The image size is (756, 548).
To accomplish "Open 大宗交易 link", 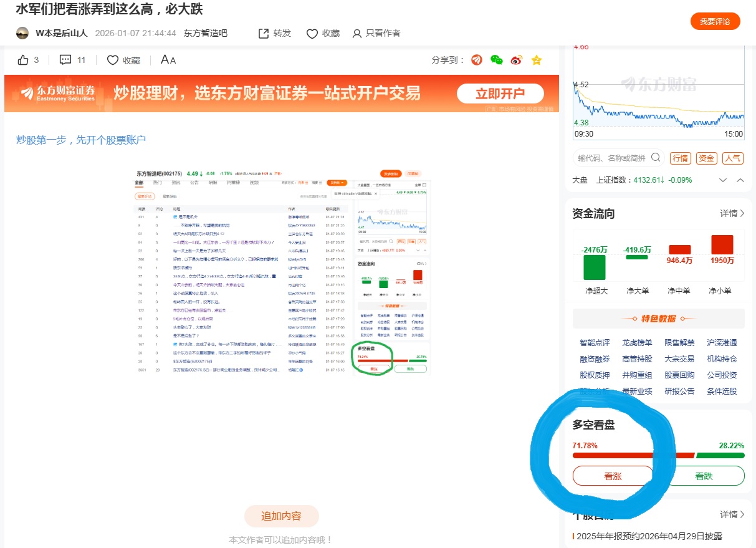I will pos(679,359).
